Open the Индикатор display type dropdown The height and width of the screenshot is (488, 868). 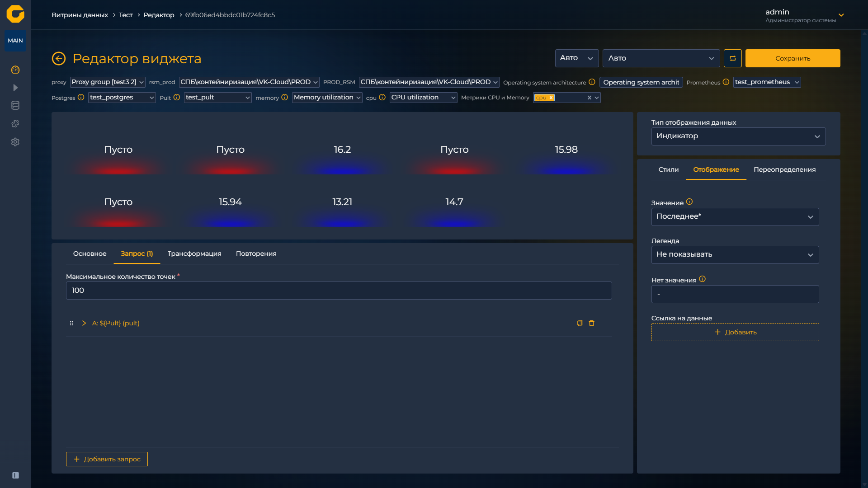tap(738, 136)
